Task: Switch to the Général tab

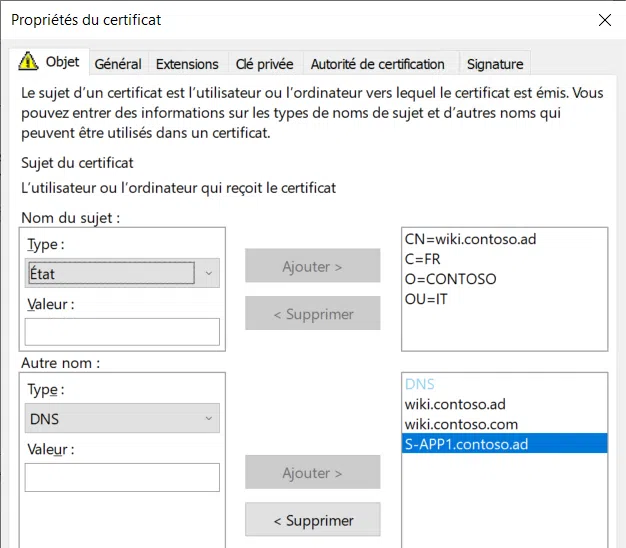Action: (x=118, y=64)
